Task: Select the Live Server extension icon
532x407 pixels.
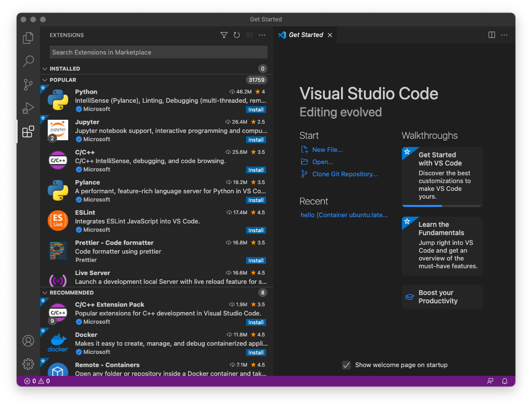Action: pos(58,280)
